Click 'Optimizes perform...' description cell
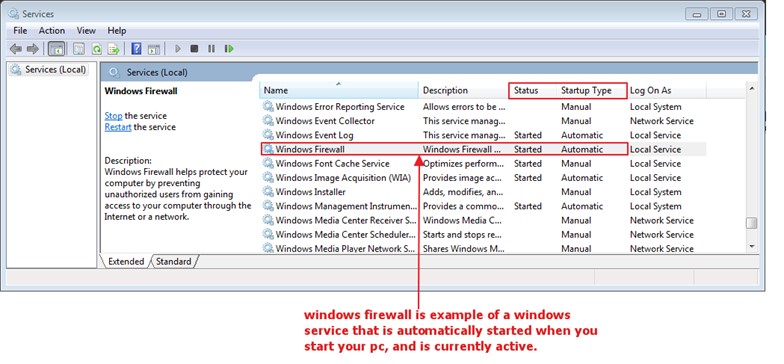 (464, 164)
